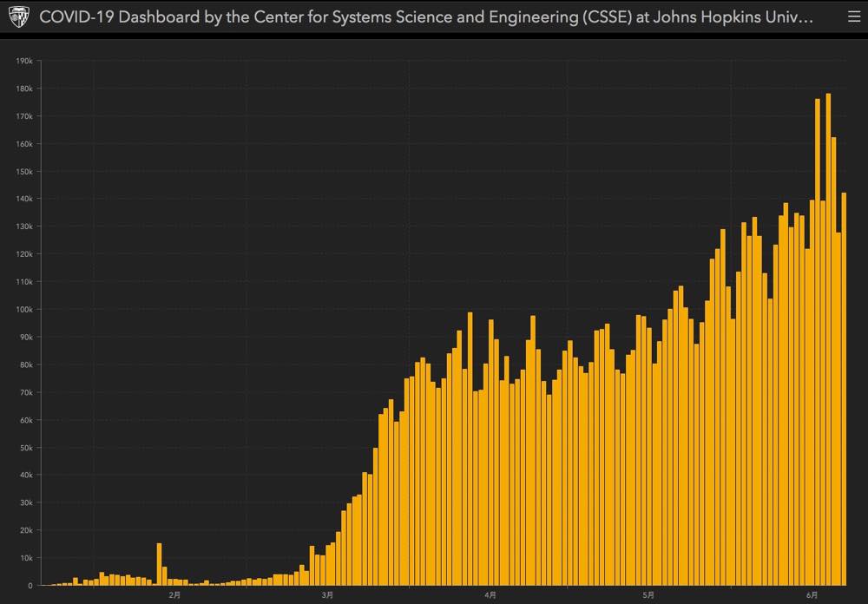Select the early February spike bar near 15k
The height and width of the screenshot is (604, 868).
(159, 564)
